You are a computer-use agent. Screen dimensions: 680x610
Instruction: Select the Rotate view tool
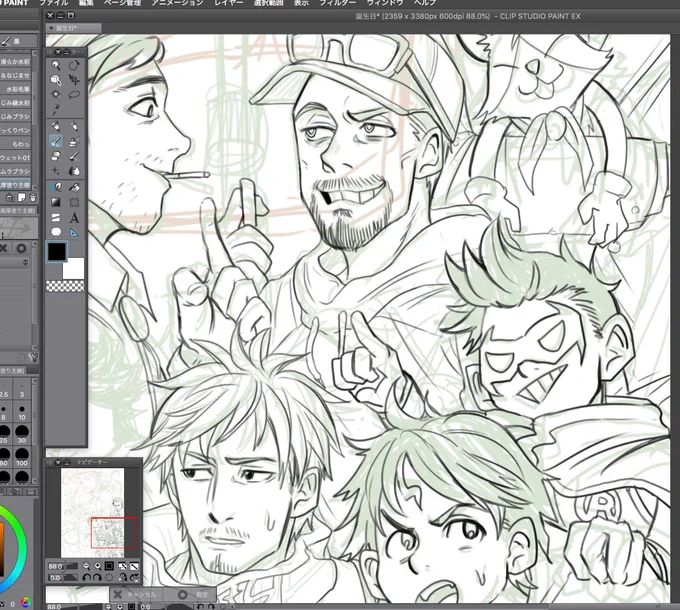(x=74, y=65)
